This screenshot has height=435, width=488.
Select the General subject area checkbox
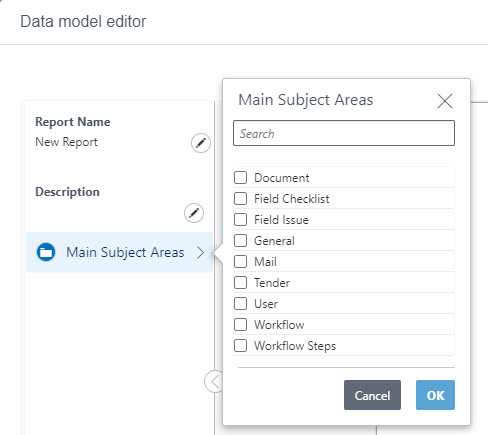[240, 241]
